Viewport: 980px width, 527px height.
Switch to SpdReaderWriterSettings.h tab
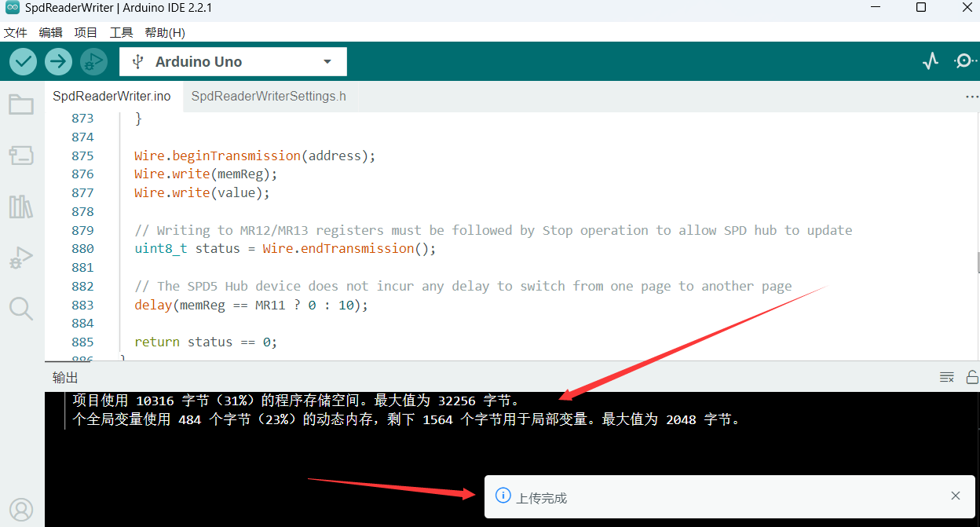(269, 97)
